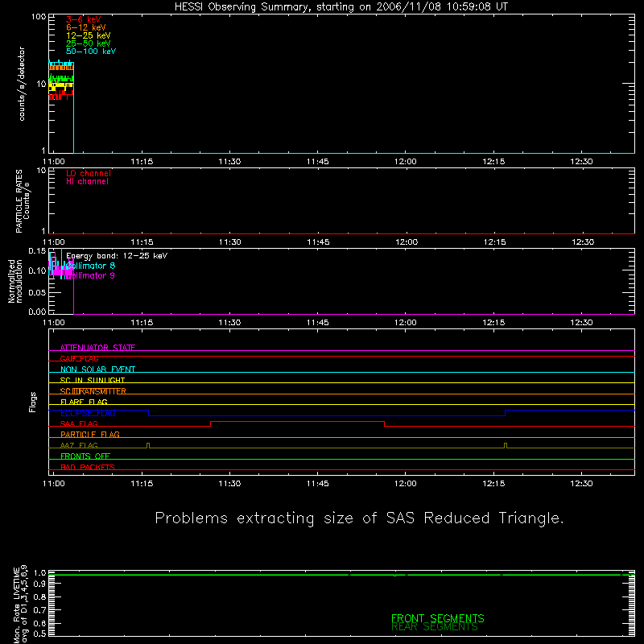Click the 0.7 value on the livetime axis
644x644 pixels.
click(39, 610)
